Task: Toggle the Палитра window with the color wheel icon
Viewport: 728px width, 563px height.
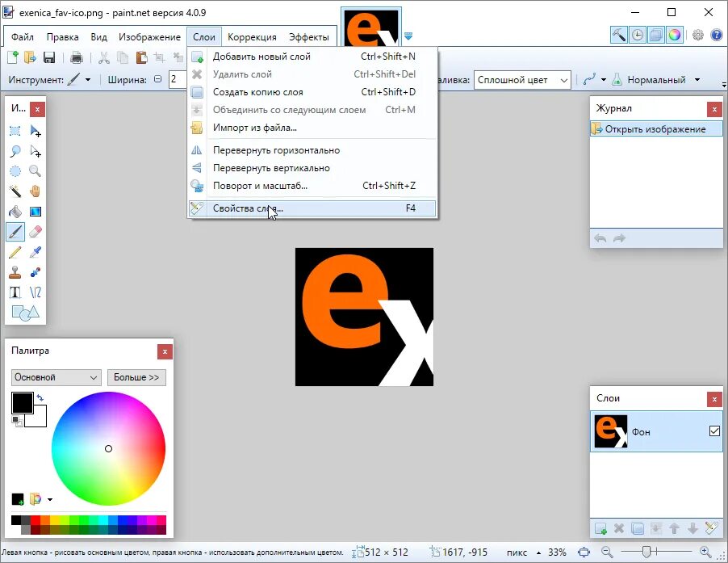Action: [675, 36]
